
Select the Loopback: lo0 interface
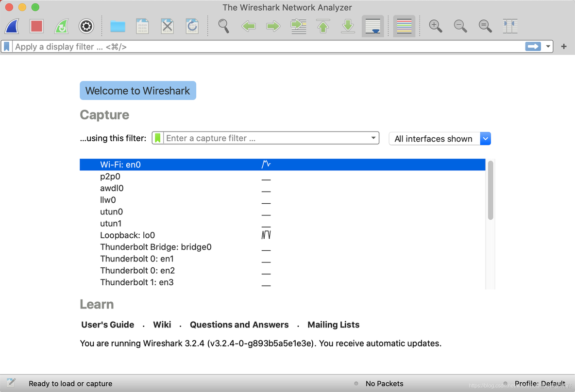pos(282,235)
